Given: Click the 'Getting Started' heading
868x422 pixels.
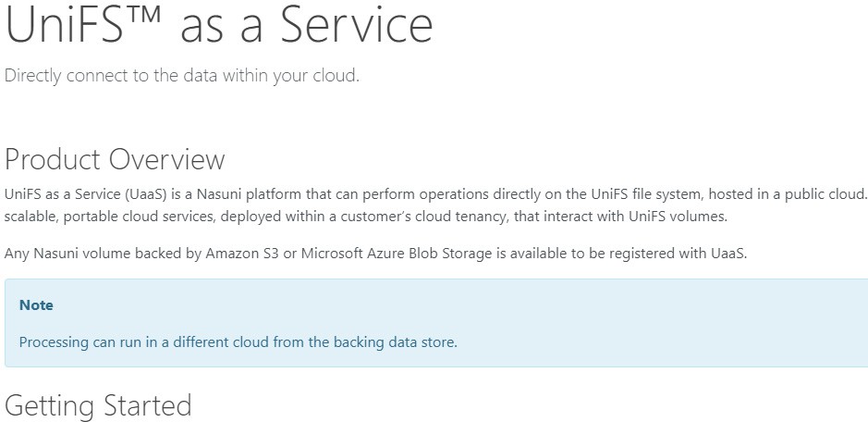Looking at the screenshot, I should click(98, 405).
